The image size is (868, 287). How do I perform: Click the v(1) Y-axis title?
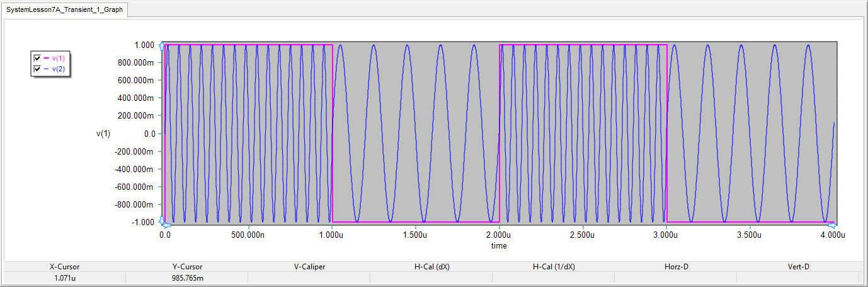click(103, 133)
